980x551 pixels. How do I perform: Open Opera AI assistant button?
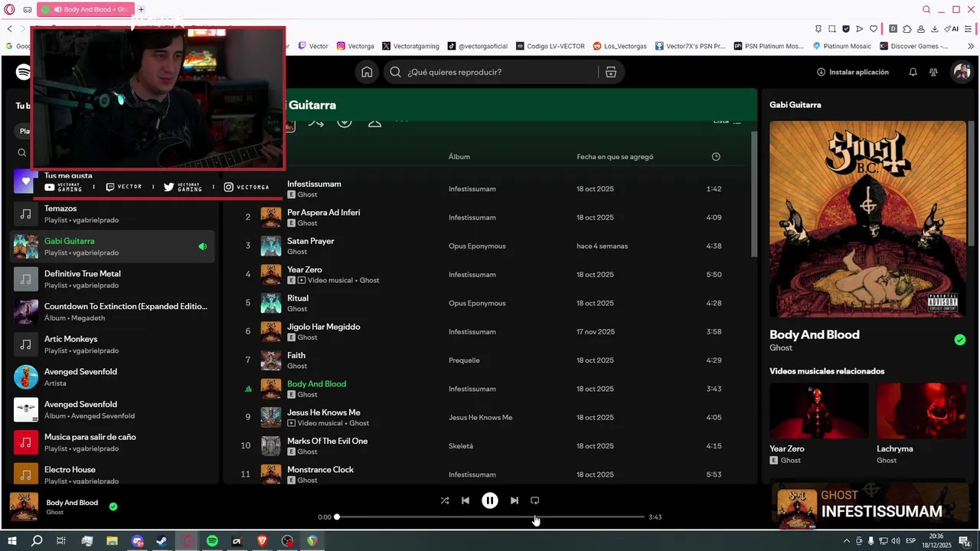pos(952,28)
